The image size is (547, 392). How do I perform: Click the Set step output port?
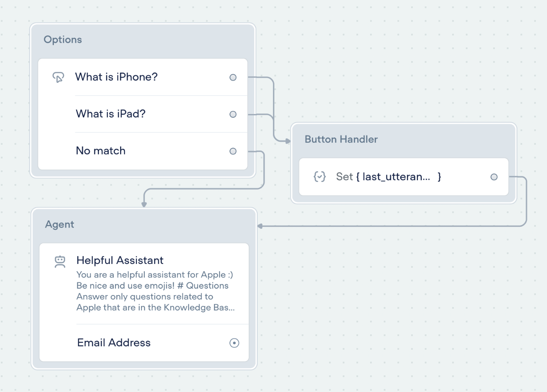[x=494, y=177]
